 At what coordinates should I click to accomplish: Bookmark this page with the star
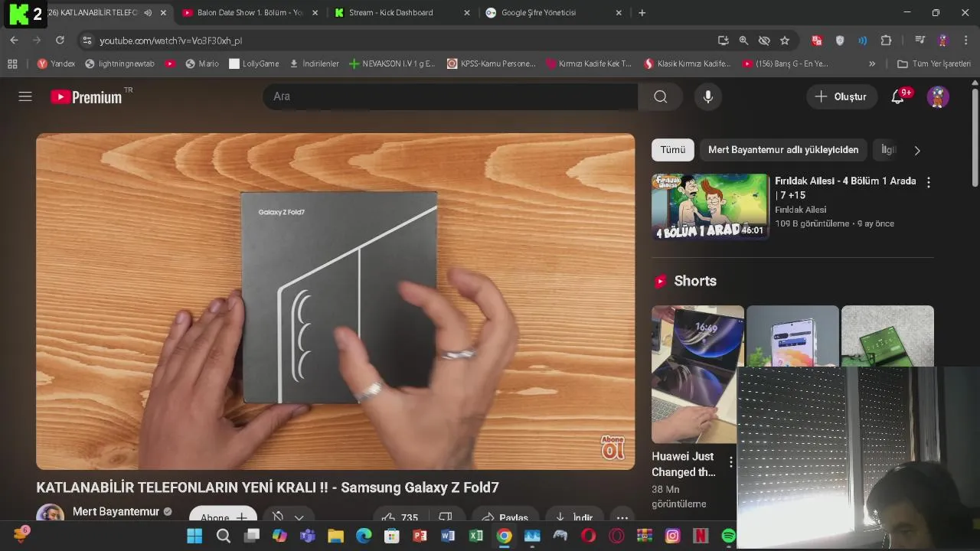coord(785,41)
